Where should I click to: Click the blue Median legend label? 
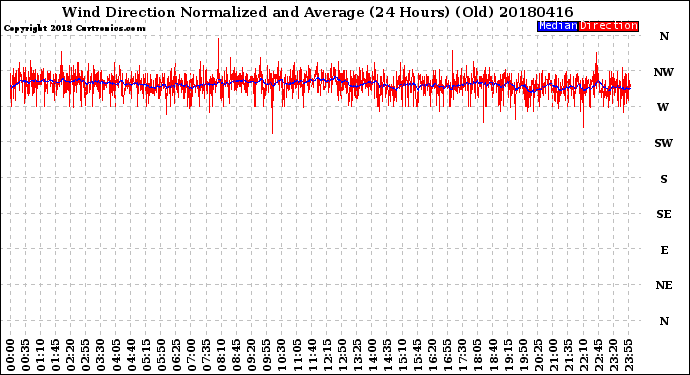click(x=558, y=26)
